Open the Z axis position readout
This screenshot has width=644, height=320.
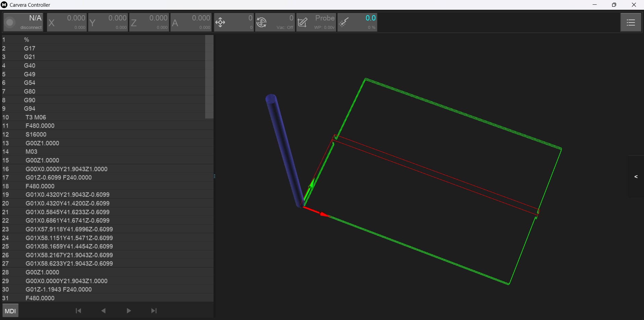click(x=149, y=23)
